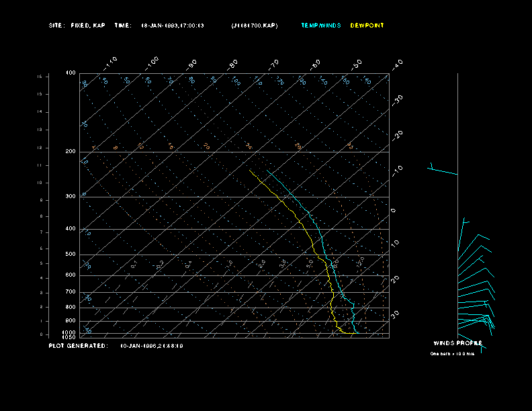Click the yellow DEWPOINT legend label

tap(367, 26)
